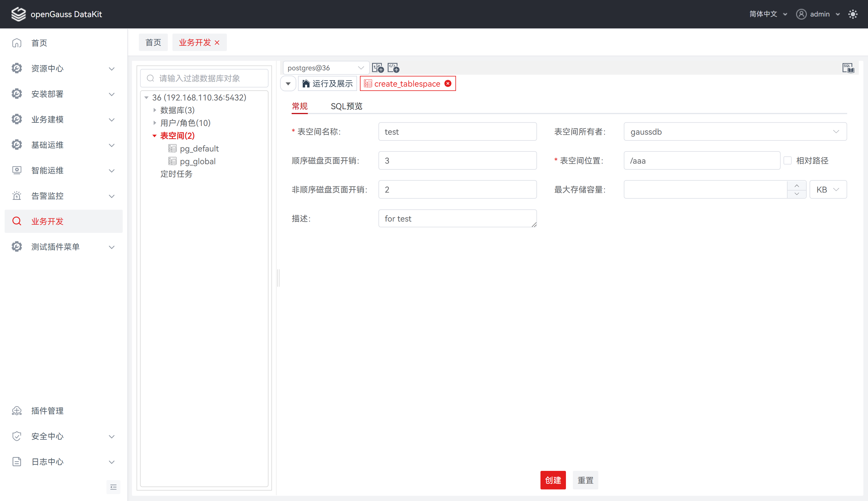868x501 pixels.
Task: Click the 最大存储容量 number input
Action: [705, 189]
